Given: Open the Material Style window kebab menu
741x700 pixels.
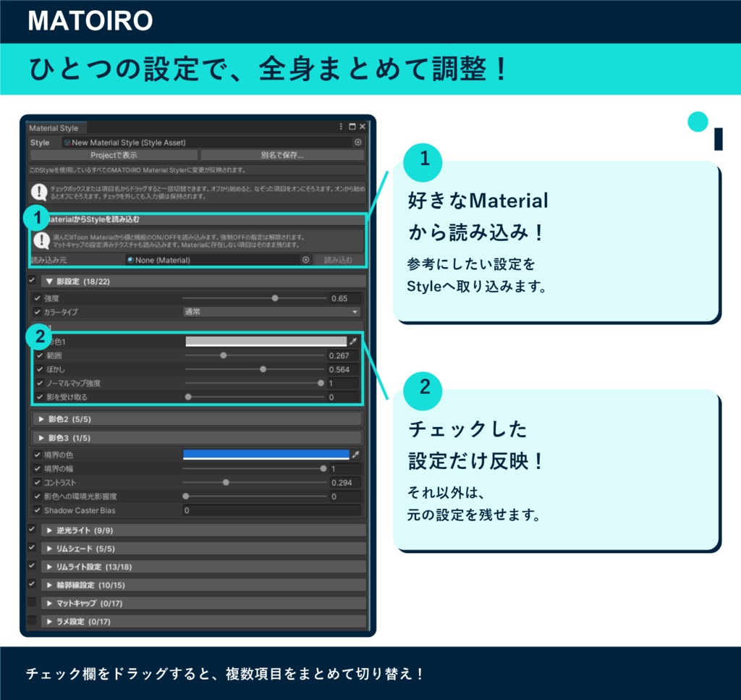Looking at the screenshot, I should point(341,127).
